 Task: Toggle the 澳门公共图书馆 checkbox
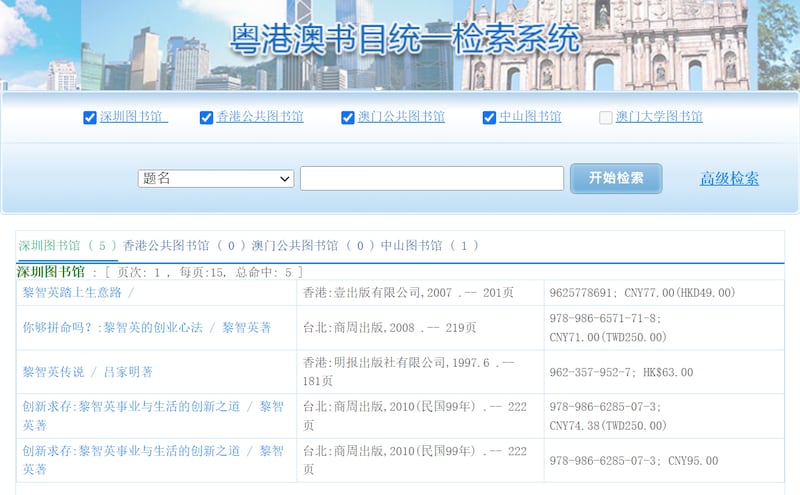coord(348,118)
